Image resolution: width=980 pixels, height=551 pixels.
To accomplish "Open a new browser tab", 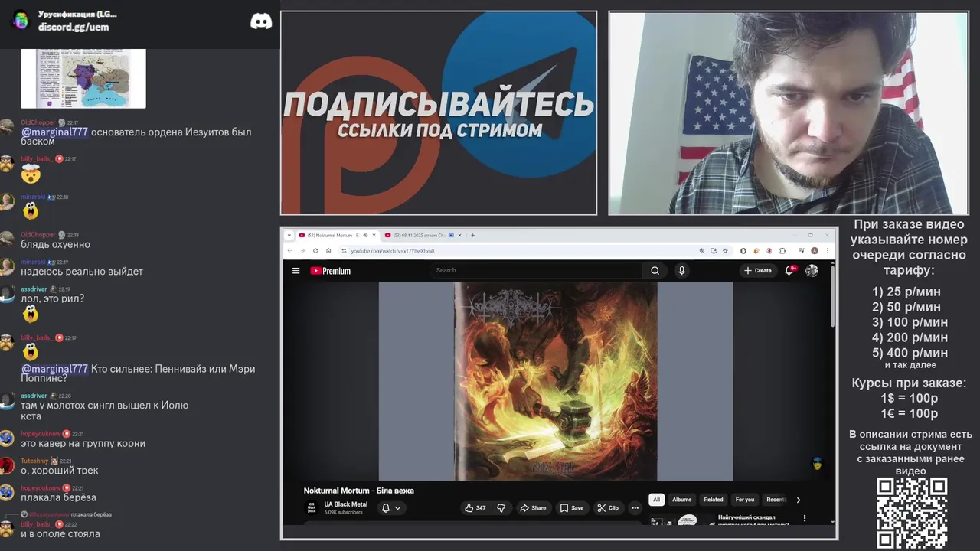I will click(x=472, y=235).
